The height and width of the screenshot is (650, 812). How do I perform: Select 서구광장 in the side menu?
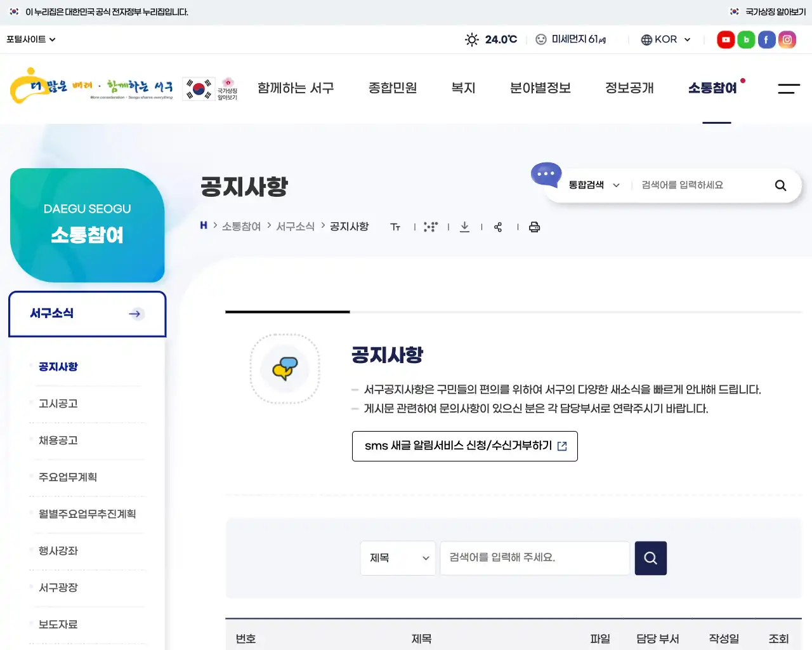pos(58,588)
